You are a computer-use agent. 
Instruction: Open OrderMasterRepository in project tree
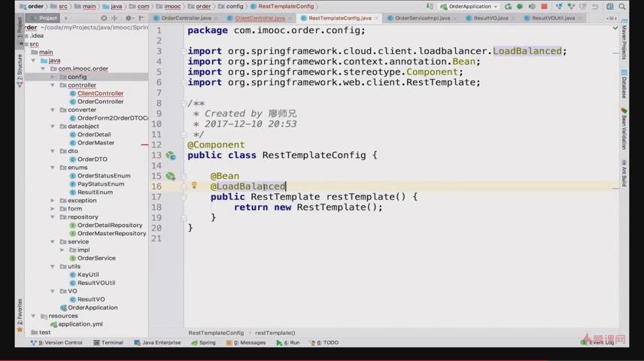pos(111,233)
